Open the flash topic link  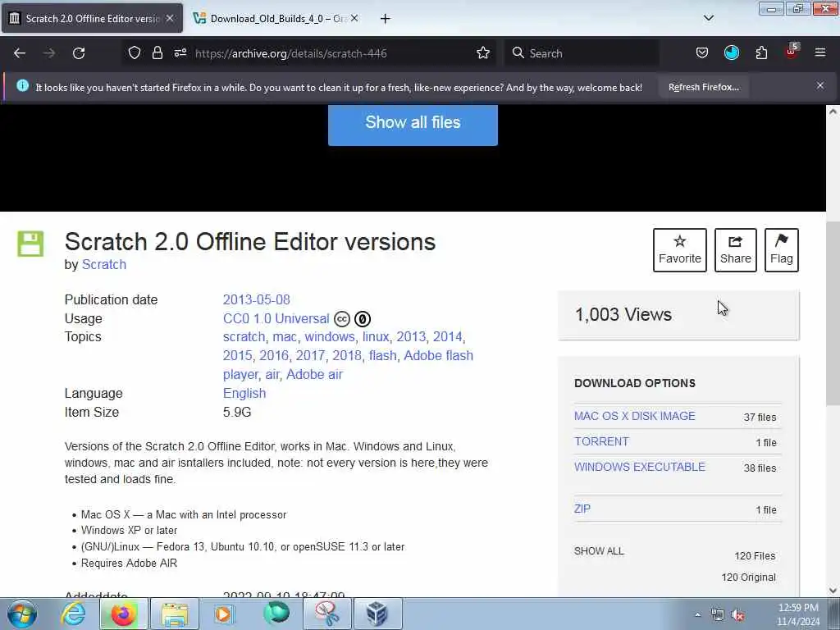(x=382, y=356)
